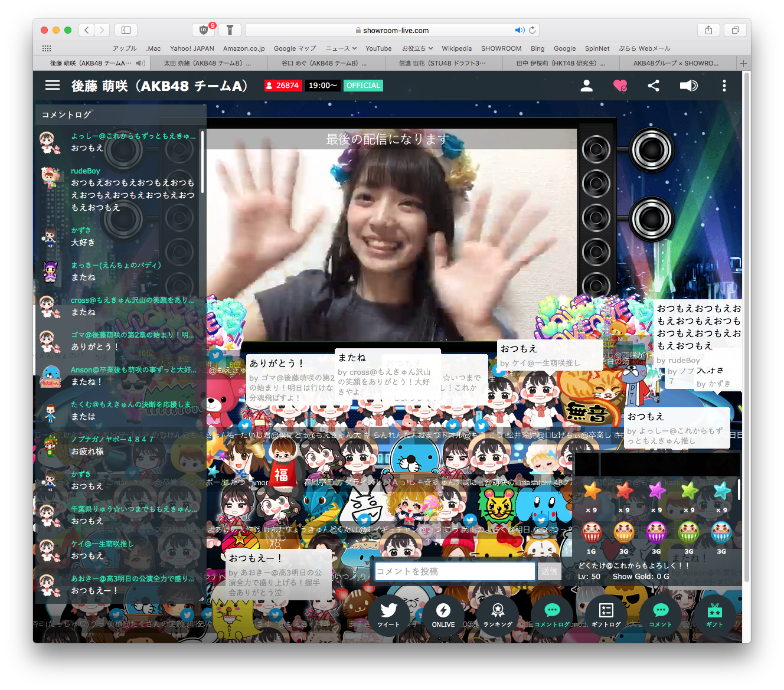The image size is (784, 690).
Task: Mute the stream with the header speaker icon
Action: pyautogui.click(x=688, y=86)
